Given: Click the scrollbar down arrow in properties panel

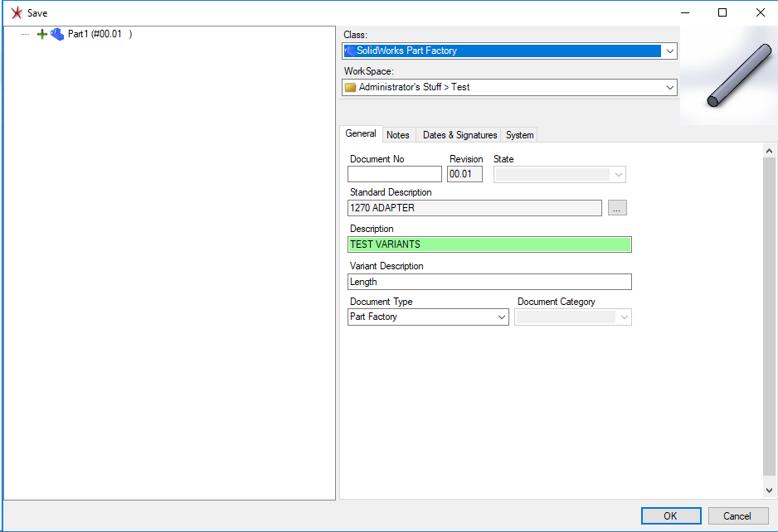Looking at the screenshot, I should (x=770, y=491).
